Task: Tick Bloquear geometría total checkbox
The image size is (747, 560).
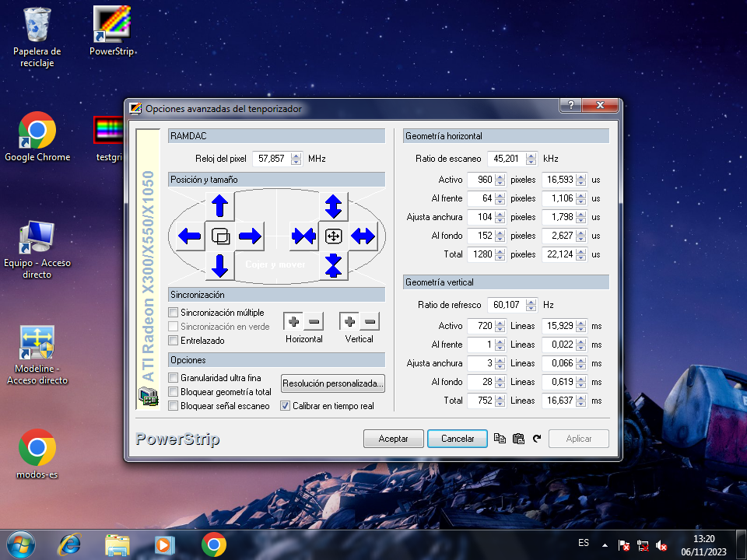Action: (174, 392)
